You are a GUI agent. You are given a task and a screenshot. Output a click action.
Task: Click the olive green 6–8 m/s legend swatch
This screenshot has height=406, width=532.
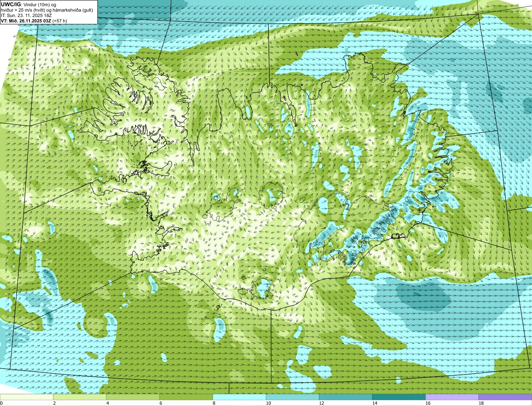[186, 397]
